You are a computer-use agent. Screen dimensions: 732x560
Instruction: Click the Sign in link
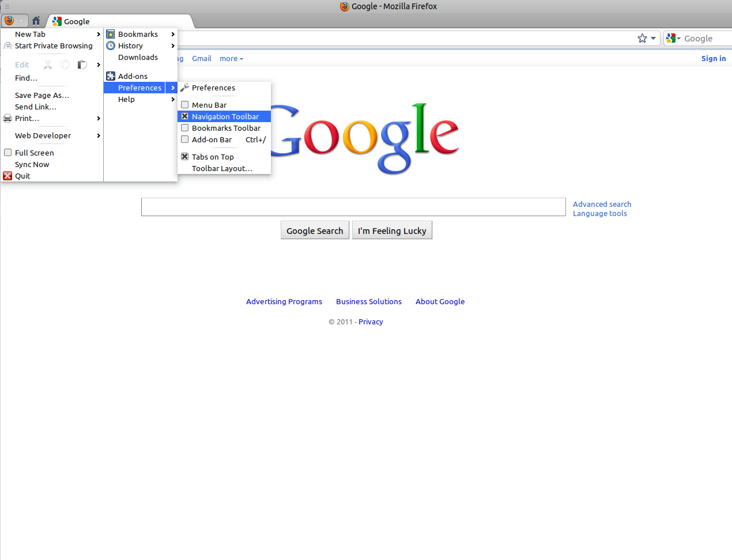click(714, 59)
